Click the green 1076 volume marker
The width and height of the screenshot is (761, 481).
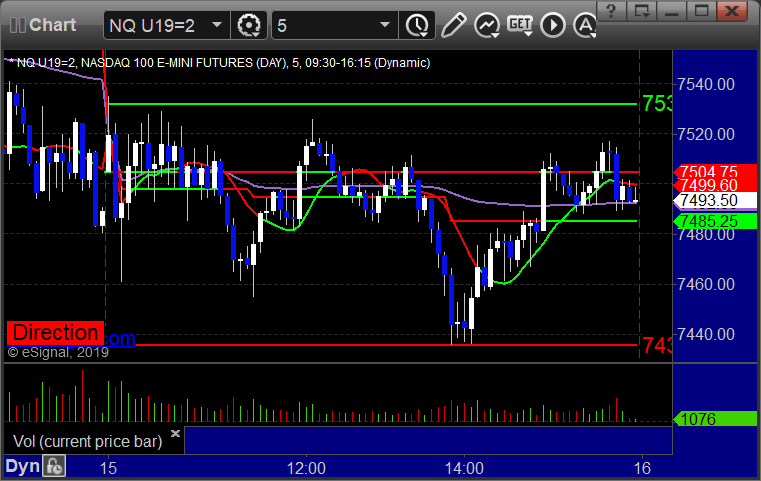(x=715, y=418)
